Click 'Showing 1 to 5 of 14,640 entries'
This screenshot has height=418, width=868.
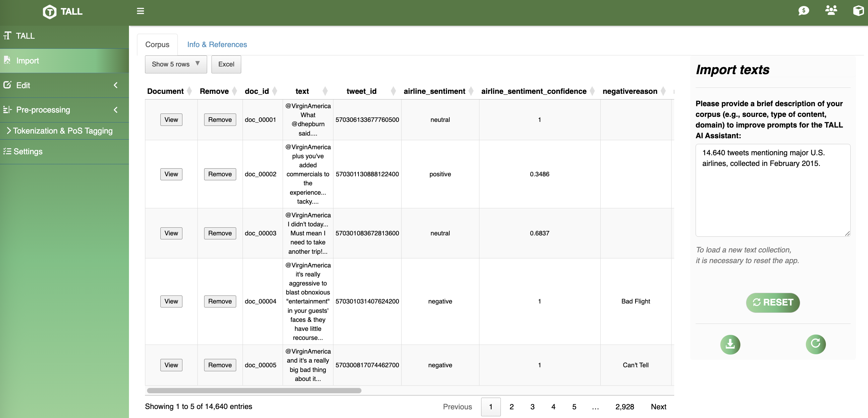coord(198,406)
